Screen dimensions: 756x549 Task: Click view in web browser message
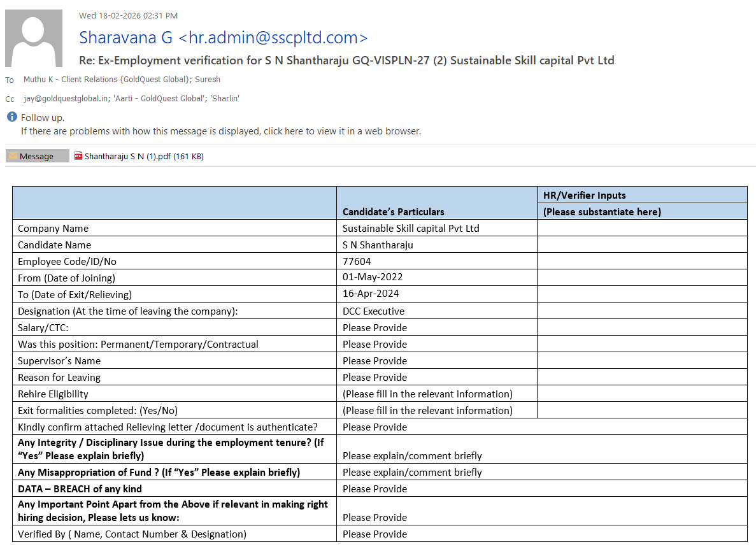click(221, 131)
